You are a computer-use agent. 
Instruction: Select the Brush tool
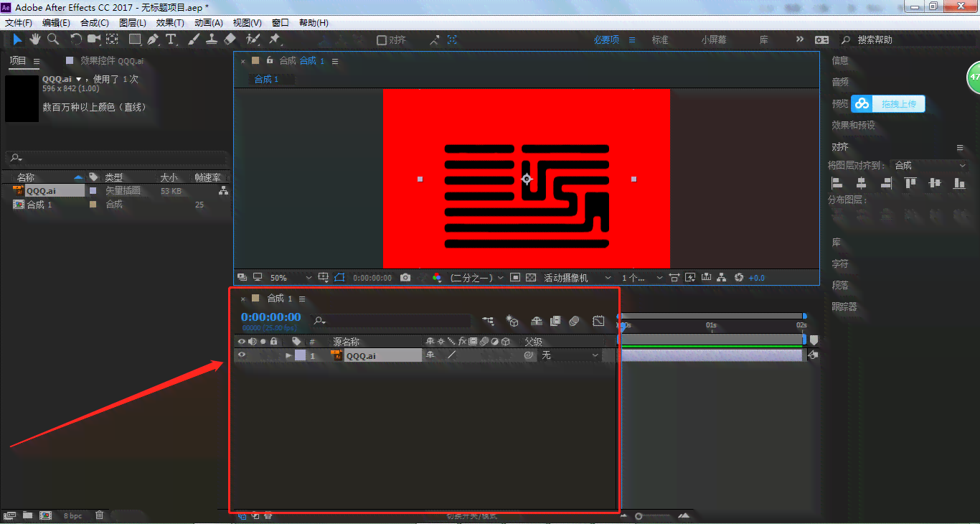pos(194,39)
